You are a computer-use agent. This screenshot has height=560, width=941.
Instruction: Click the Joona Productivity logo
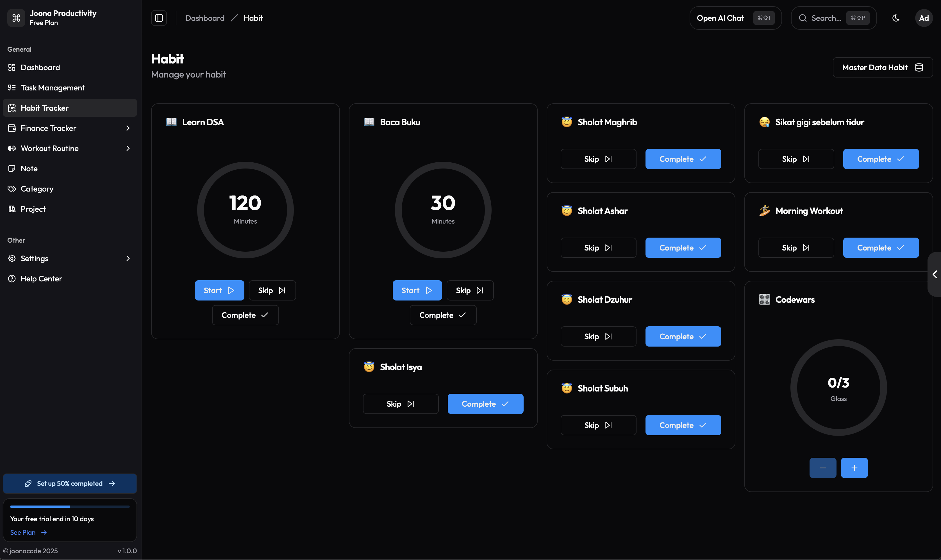click(x=16, y=17)
